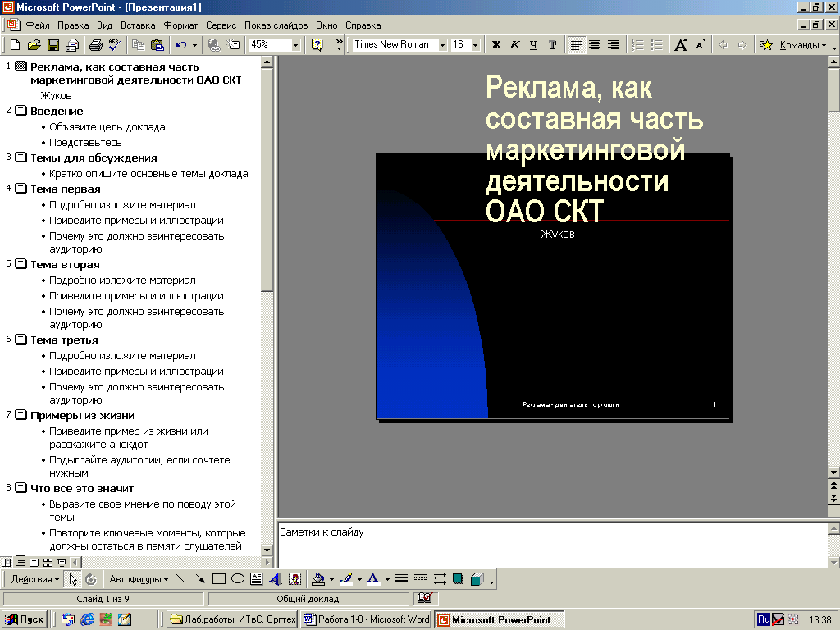Start the slide show view button
This screenshot has width=840, height=630.
pos(62,562)
